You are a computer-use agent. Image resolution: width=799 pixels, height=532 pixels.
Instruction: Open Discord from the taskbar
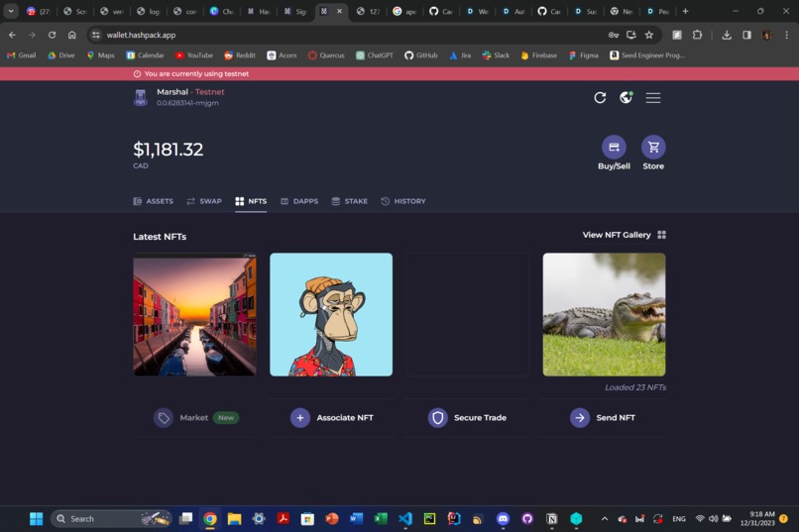(503, 519)
